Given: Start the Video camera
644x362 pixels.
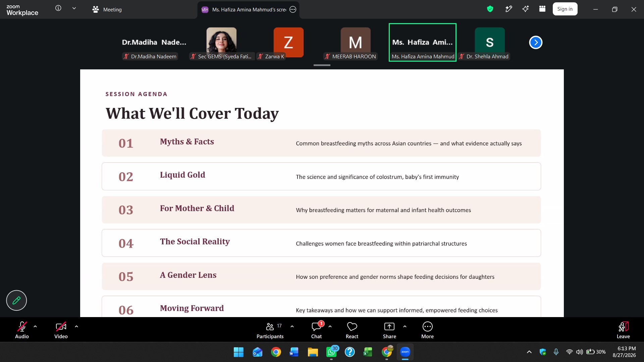Looking at the screenshot, I should (x=61, y=330).
